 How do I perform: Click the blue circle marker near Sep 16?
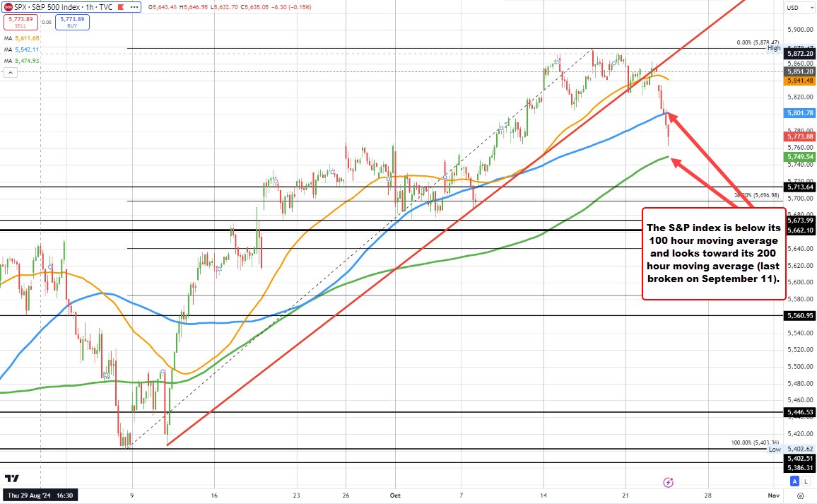[220, 268]
